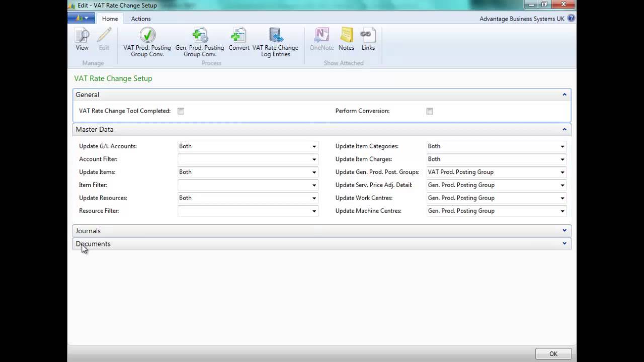Open Gen. Prod. Posting Group Conv.

pyautogui.click(x=200, y=42)
